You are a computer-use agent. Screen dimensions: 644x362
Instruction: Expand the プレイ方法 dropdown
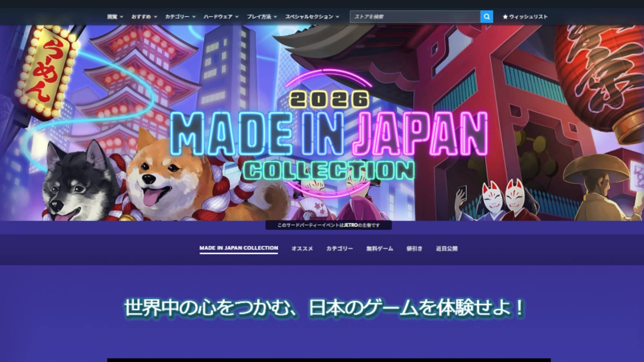pos(262,17)
